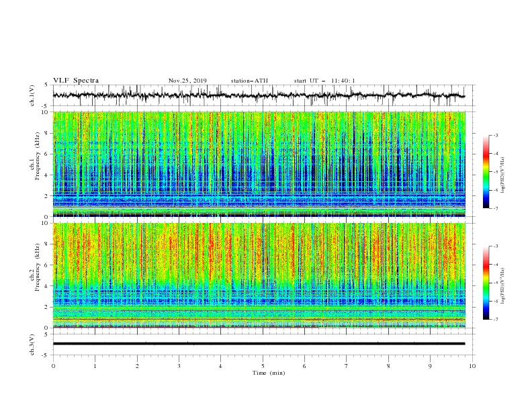This screenshot has height=411, width=532.
Task: Click the "-3" tick on ch.1 colorbar
Action: pos(495,135)
